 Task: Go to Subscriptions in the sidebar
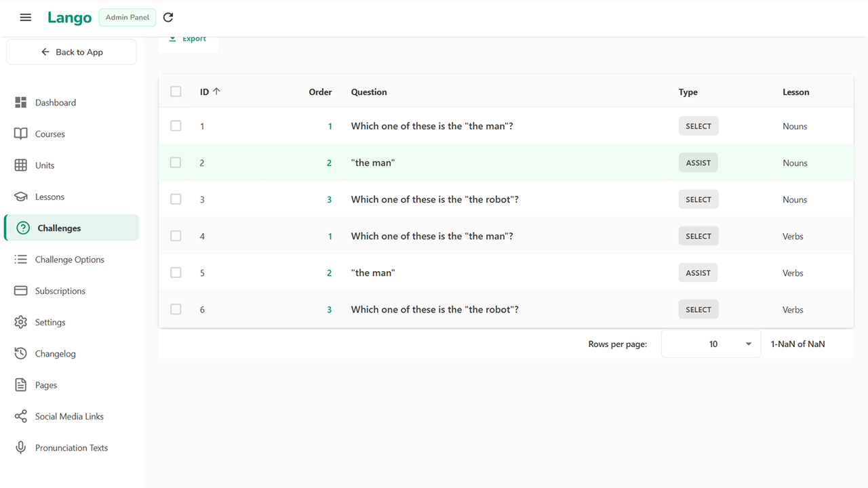coord(60,291)
